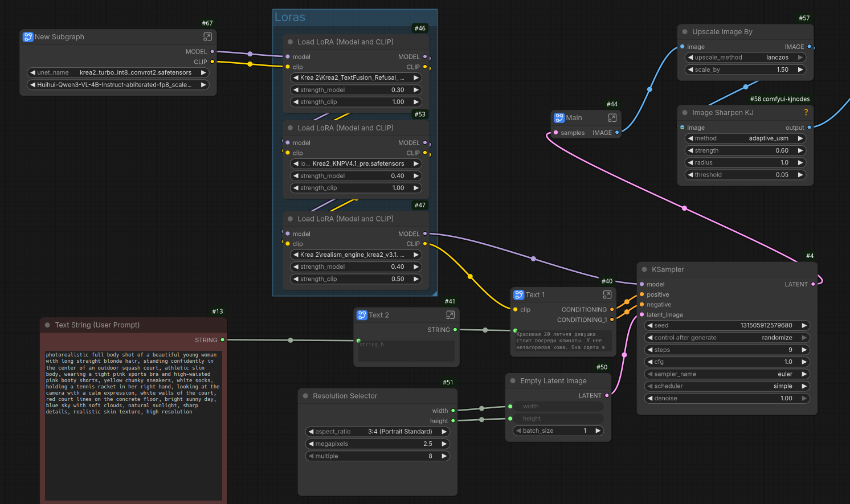
Task: Collapse the Resolution Selector node
Action: pos(305,396)
